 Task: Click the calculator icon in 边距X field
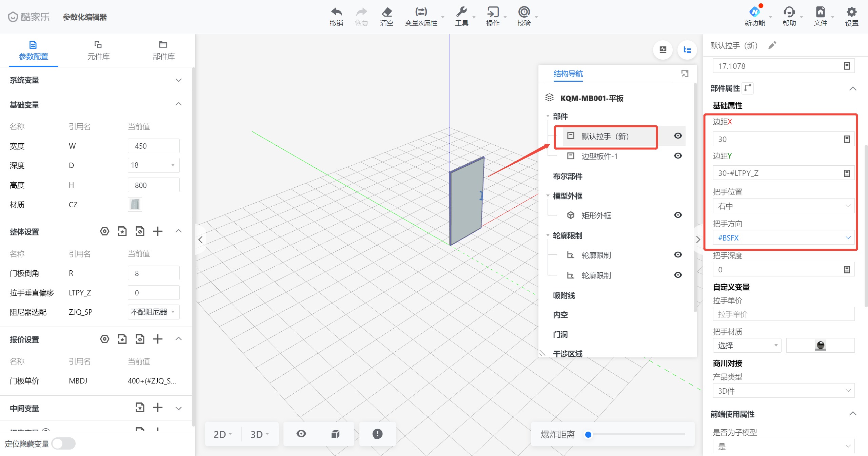coord(847,139)
